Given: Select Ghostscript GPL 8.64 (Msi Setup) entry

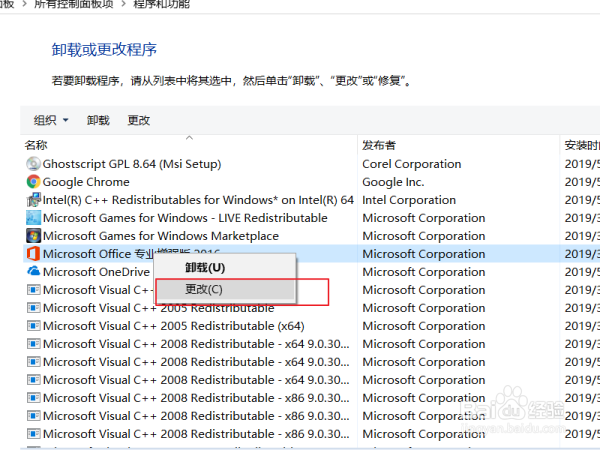Looking at the screenshot, I should coord(132,164).
